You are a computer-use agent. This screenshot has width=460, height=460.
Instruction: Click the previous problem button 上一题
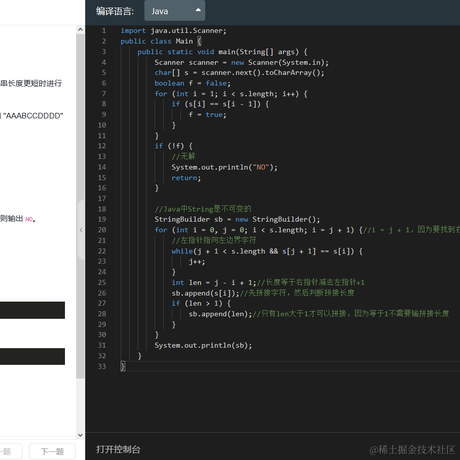[x=11, y=451]
